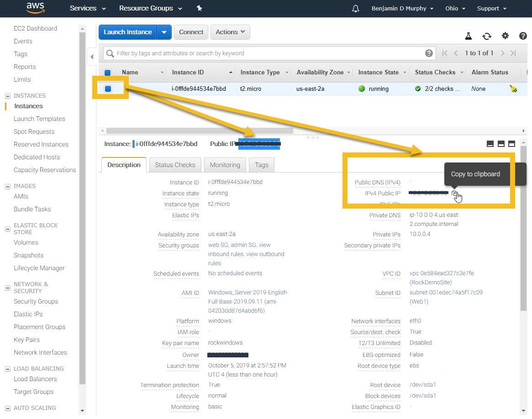Click the green running state indicator
The height and width of the screenshot is (419, 532).
(362, 89)
